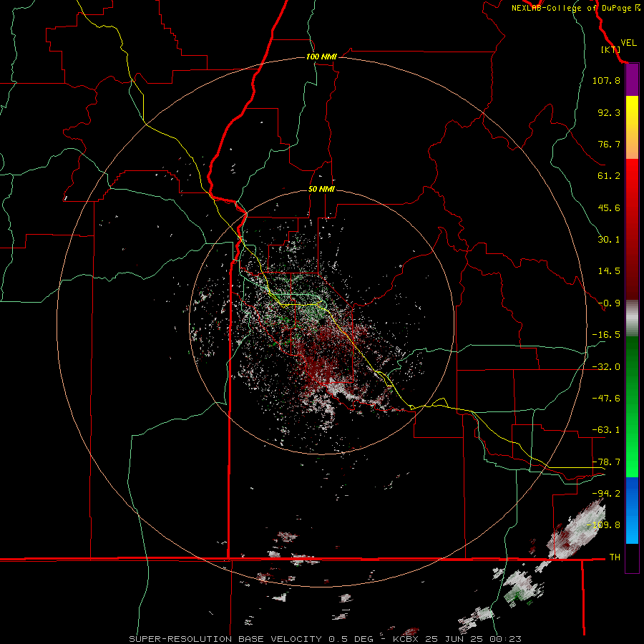Click the KCBX station identifier
The image size is (644, 644).
pos(406,639)
